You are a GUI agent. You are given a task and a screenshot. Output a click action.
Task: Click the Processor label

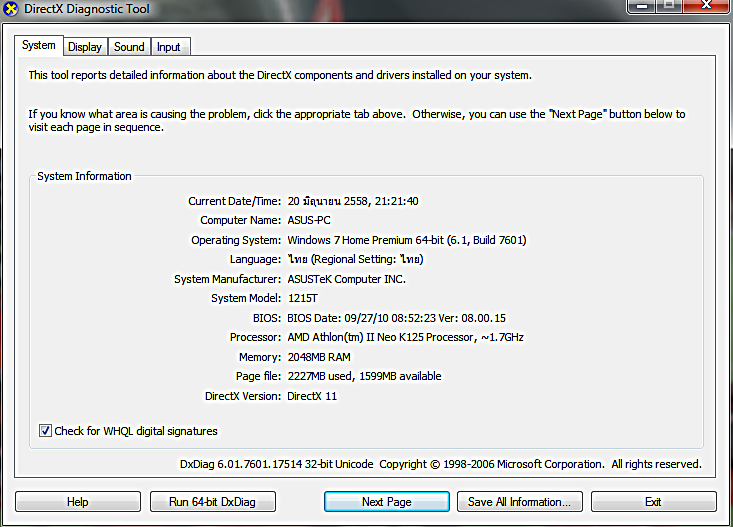pos(255,337)
